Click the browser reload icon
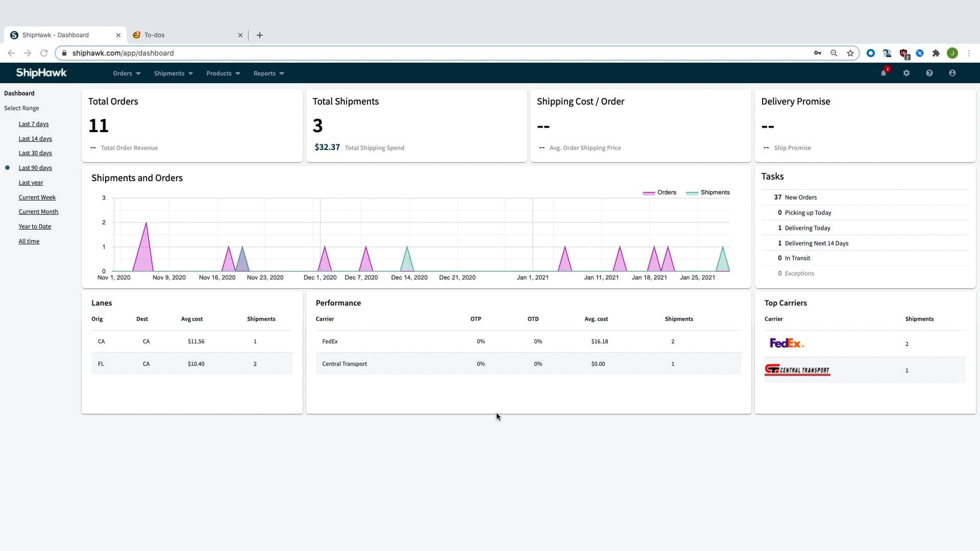This screenshot has width=980, height=551. pyautogui.click(x=44, y=53)
